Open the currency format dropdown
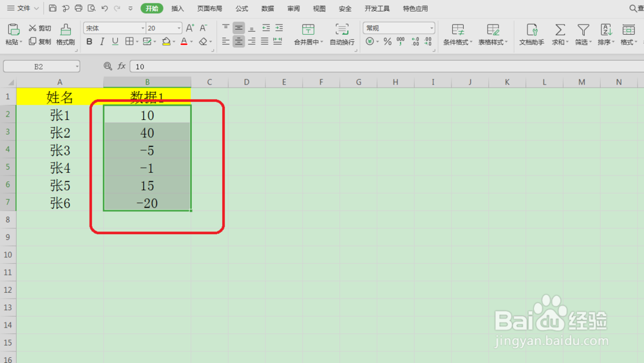Viewport: 644px width, 363px height. (x=377, y=41)
